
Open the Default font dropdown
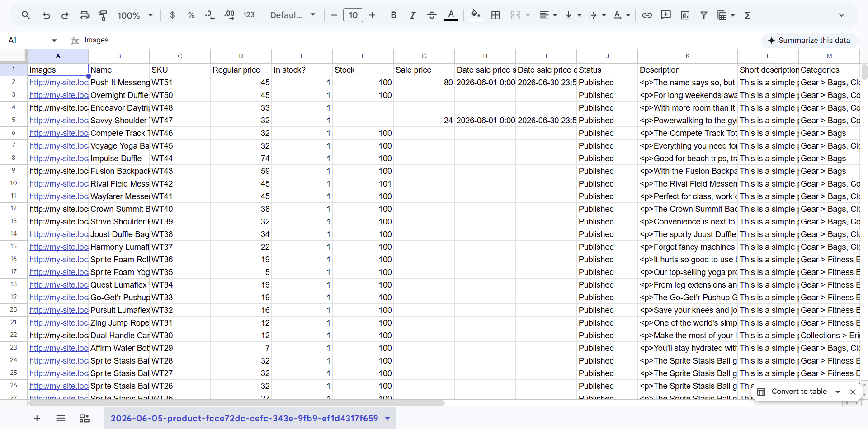(293, 15)
